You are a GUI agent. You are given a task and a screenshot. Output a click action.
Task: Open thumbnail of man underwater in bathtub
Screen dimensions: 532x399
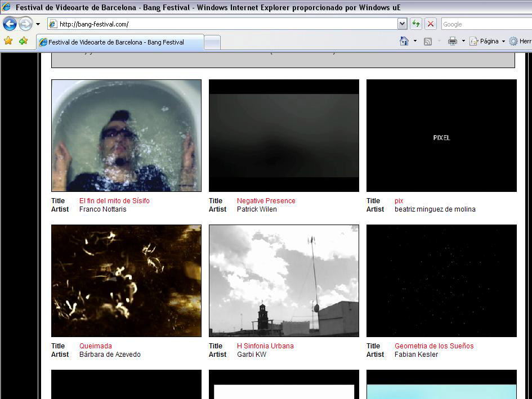click(126, 136)
